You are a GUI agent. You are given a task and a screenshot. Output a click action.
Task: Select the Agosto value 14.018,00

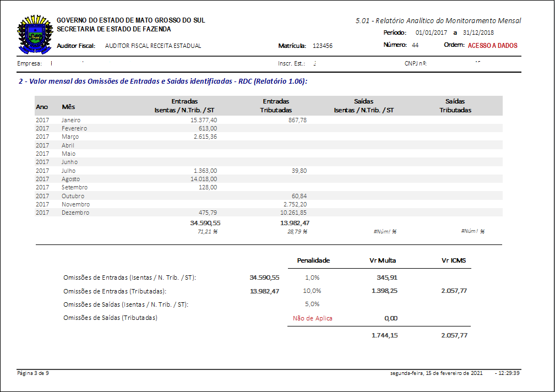point(204,179)
